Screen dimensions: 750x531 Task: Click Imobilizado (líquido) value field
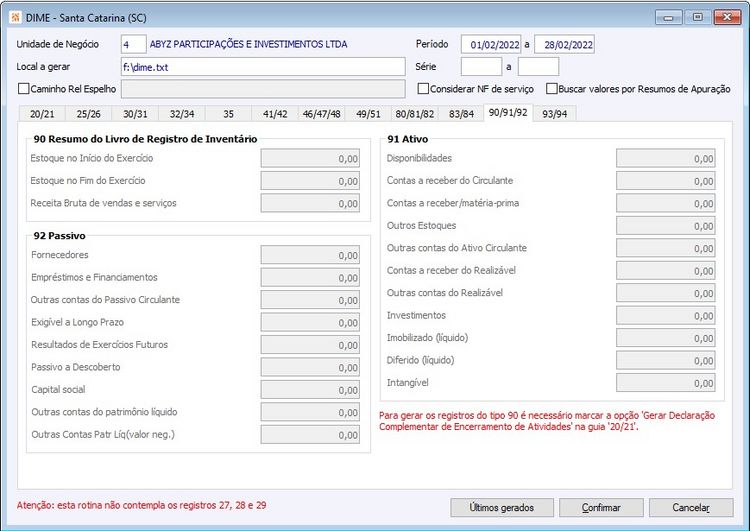pos(666,338)
